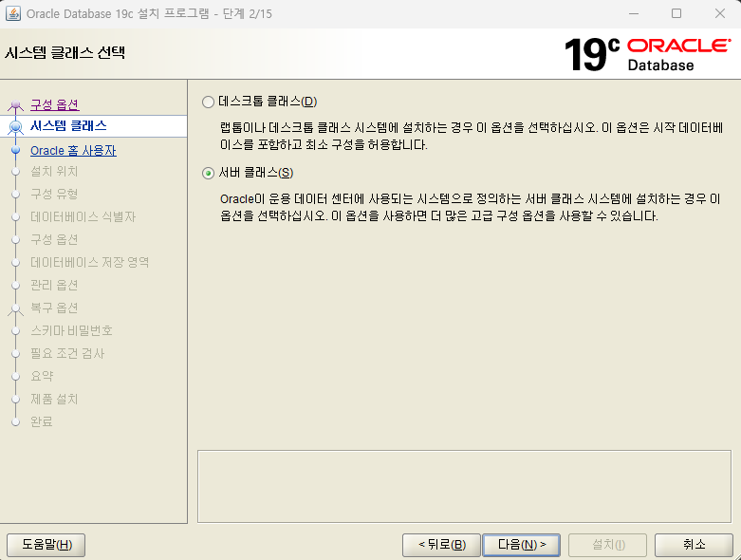This screenshot has height=560, width=741.
Task: Click the 관리 옵션 step text
Action: (x=54, y=285)
